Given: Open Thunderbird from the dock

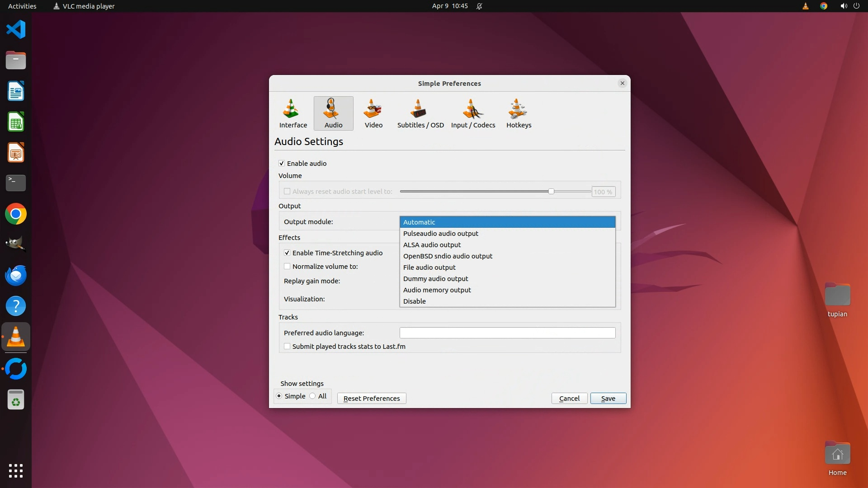Looking at the screenshot, I should tap(16, 275).
